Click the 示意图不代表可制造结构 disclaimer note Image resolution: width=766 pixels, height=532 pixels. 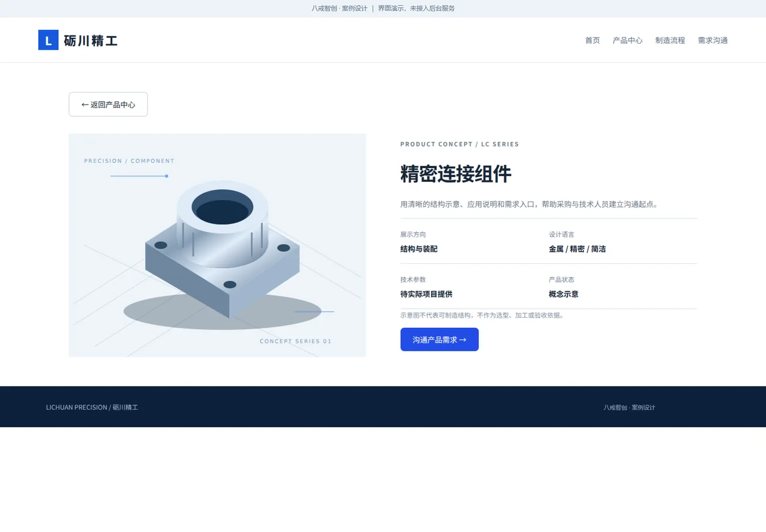482,315
